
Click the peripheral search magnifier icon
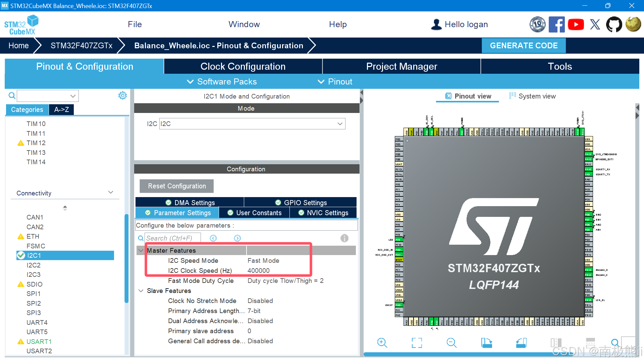tap(12, 96)
